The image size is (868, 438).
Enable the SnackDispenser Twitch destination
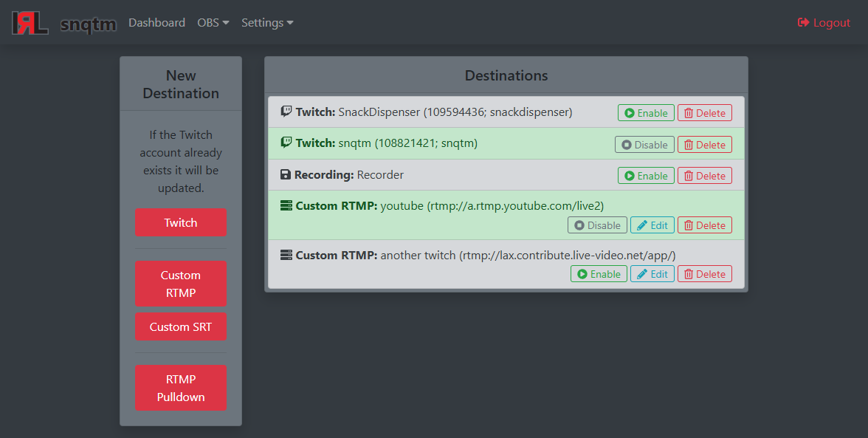(x=646, y=113)
